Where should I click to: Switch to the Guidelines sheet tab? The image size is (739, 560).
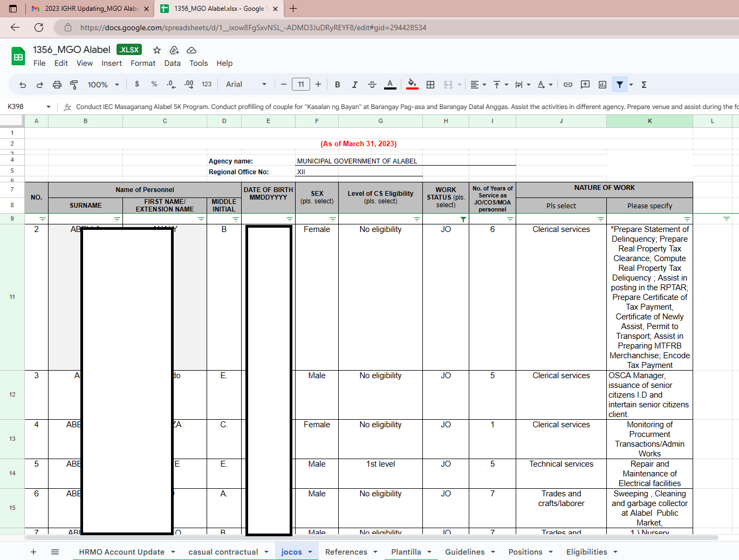pyautogui.click(x=465, y=552)
